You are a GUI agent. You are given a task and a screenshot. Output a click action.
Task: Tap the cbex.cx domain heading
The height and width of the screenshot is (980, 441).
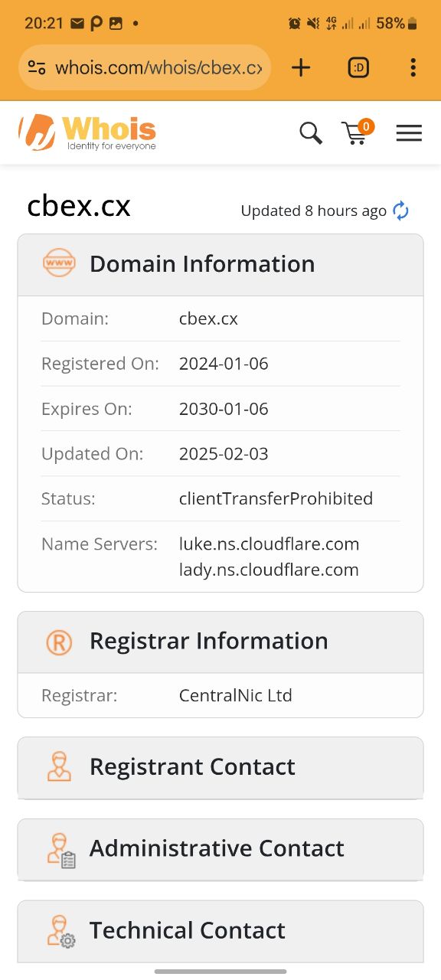79,206
